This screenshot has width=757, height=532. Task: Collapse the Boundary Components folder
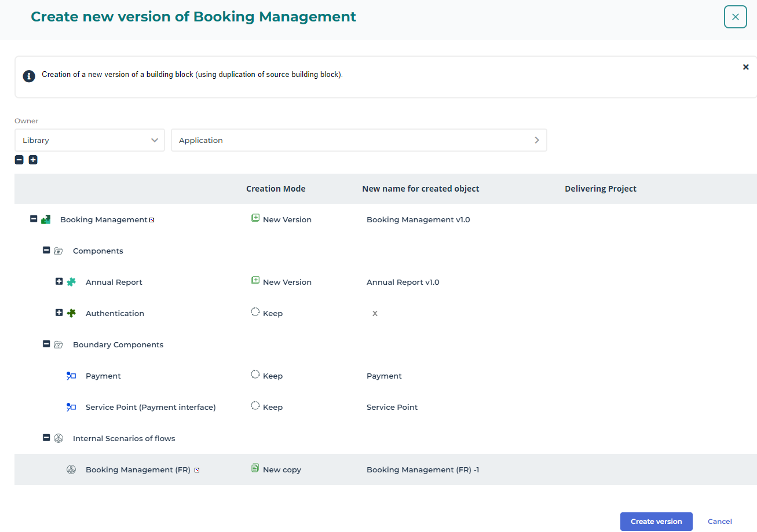[46, 344]
